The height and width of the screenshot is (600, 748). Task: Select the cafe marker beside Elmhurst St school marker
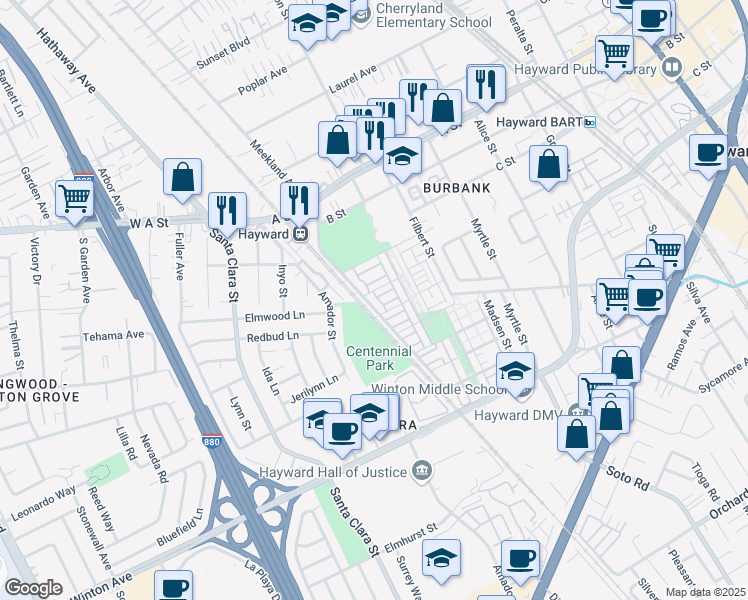point(520,560)
